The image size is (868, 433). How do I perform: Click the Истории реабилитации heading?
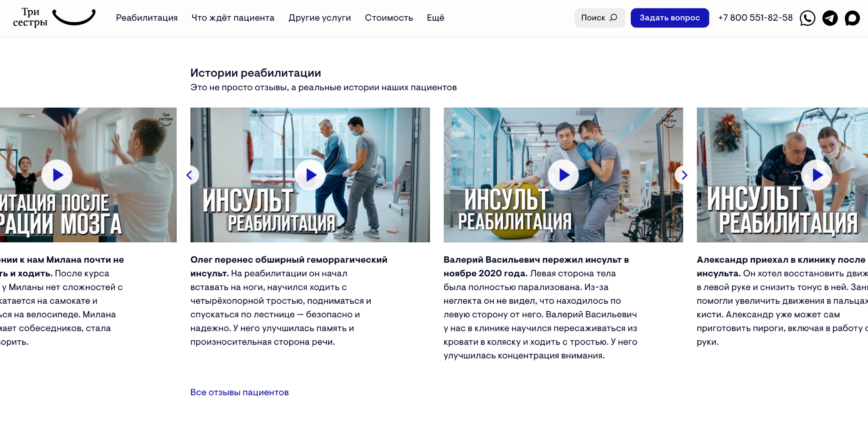pyautogui.click(x=256, y=73)
